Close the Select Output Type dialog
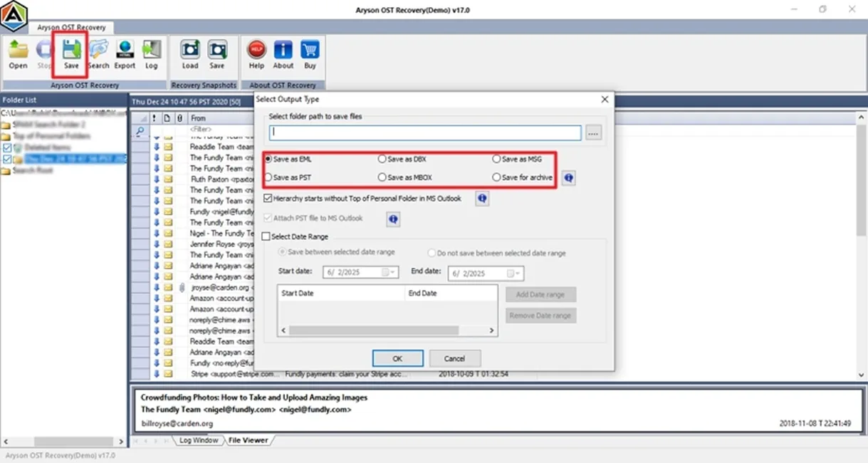 coord(605,100)
